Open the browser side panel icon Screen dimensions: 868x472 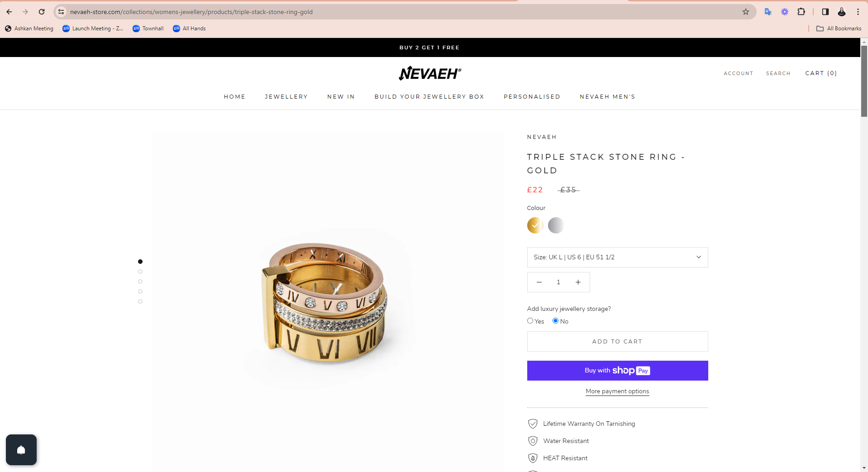(x=825, y=12)
